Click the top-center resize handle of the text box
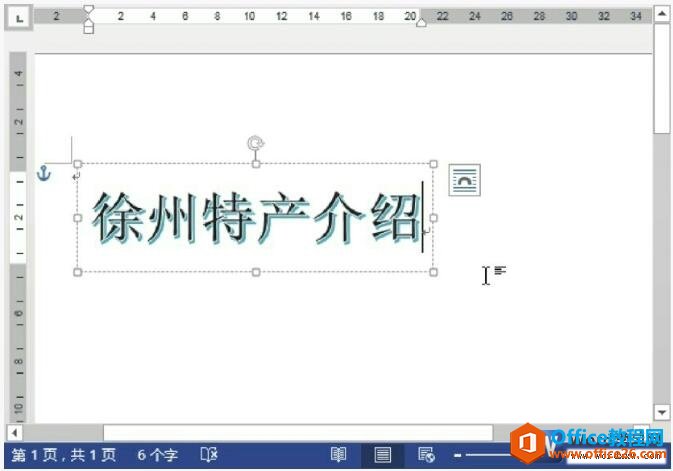Screen dimensions: 673x471 [256, 164]
